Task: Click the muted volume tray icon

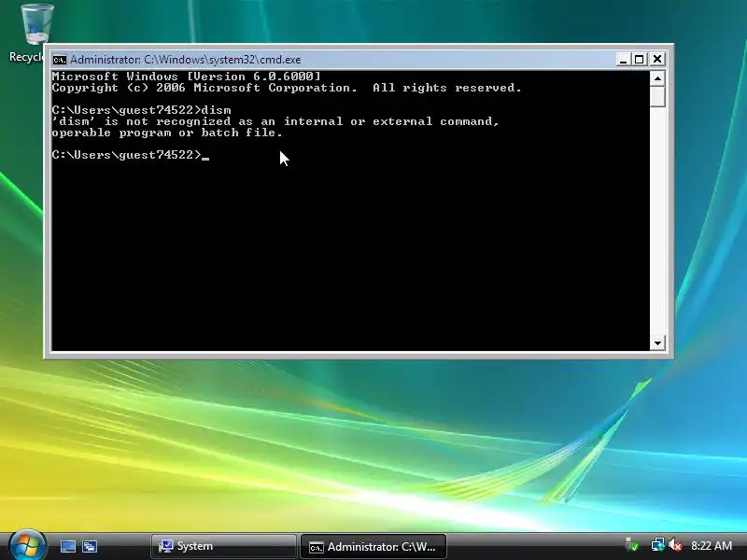Action: click(x=674, y=545)
